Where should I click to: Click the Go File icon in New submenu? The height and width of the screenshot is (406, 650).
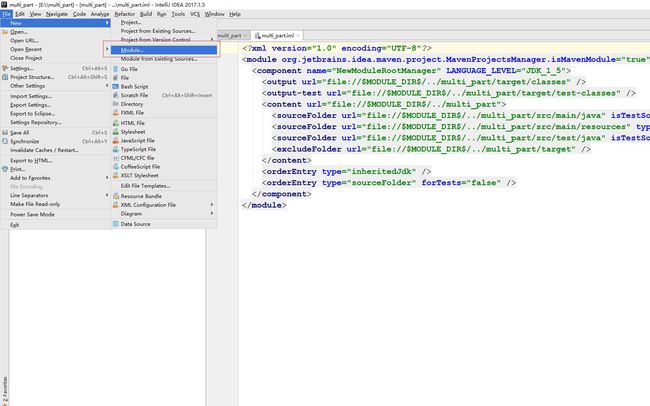[116, 69]
